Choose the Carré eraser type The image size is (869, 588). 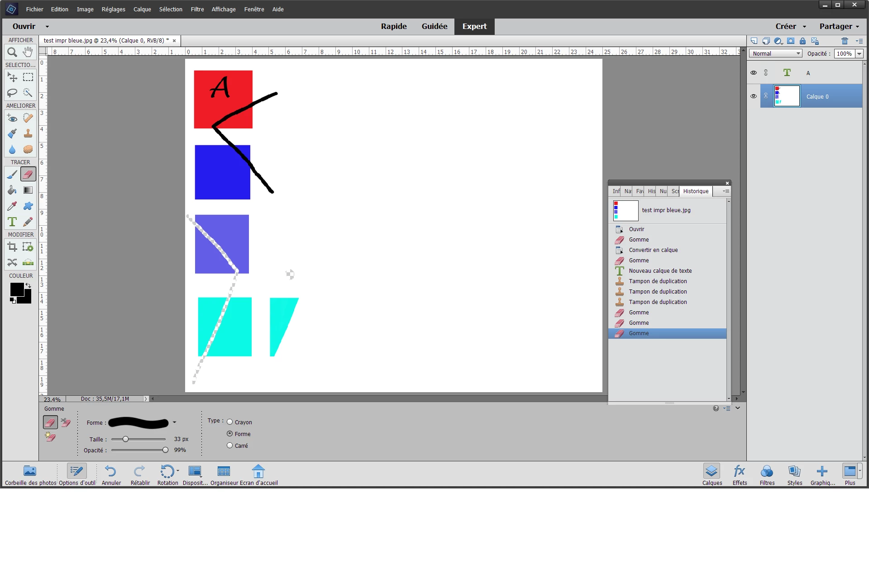[x=230, y=446]
